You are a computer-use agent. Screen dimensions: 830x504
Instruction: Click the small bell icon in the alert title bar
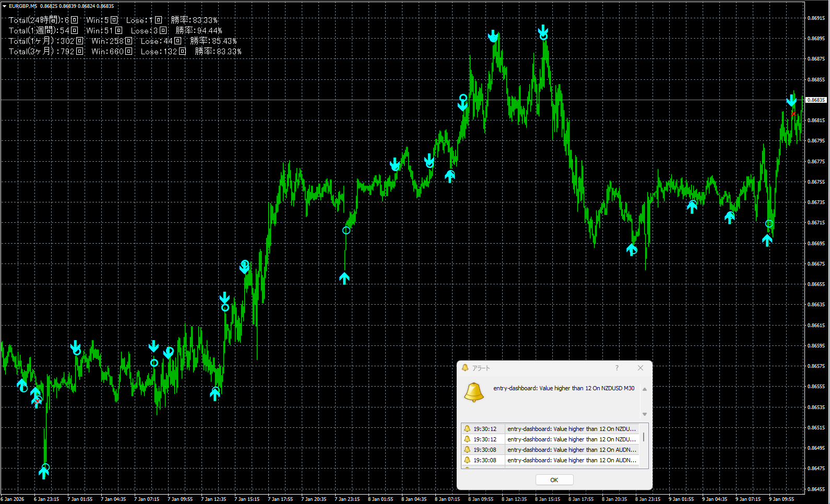point(465,368)
